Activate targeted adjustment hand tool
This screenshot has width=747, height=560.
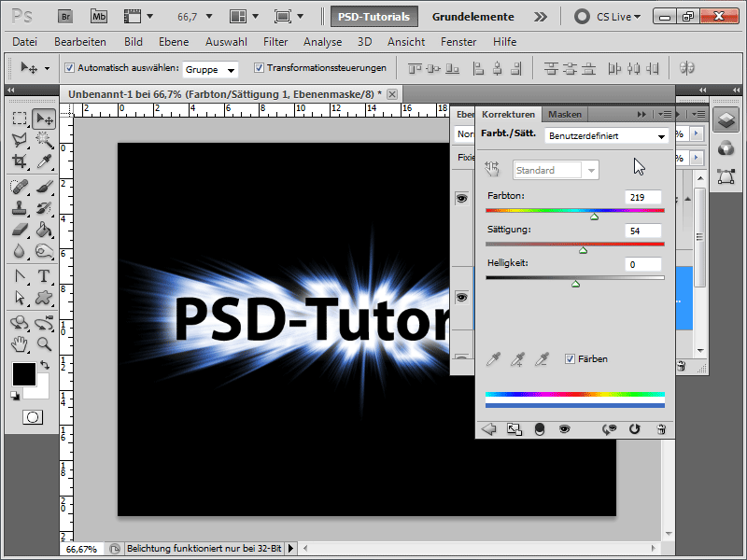(492, 169)
